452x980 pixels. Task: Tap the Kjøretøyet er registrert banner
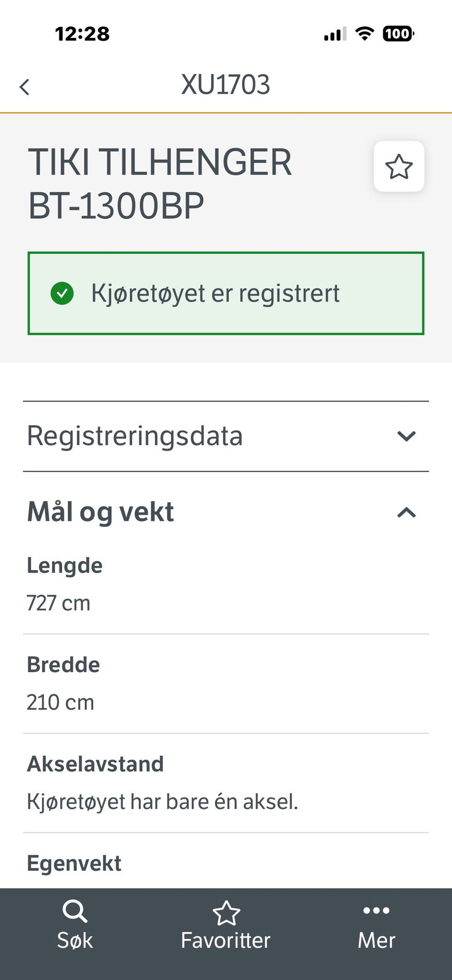226,293
